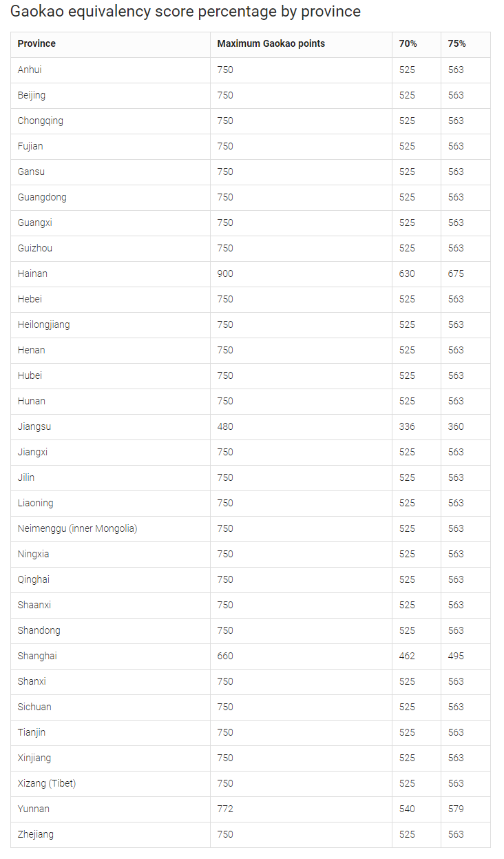
Task: Click the 675 value in Hainan row
Action: pos(456,273)
